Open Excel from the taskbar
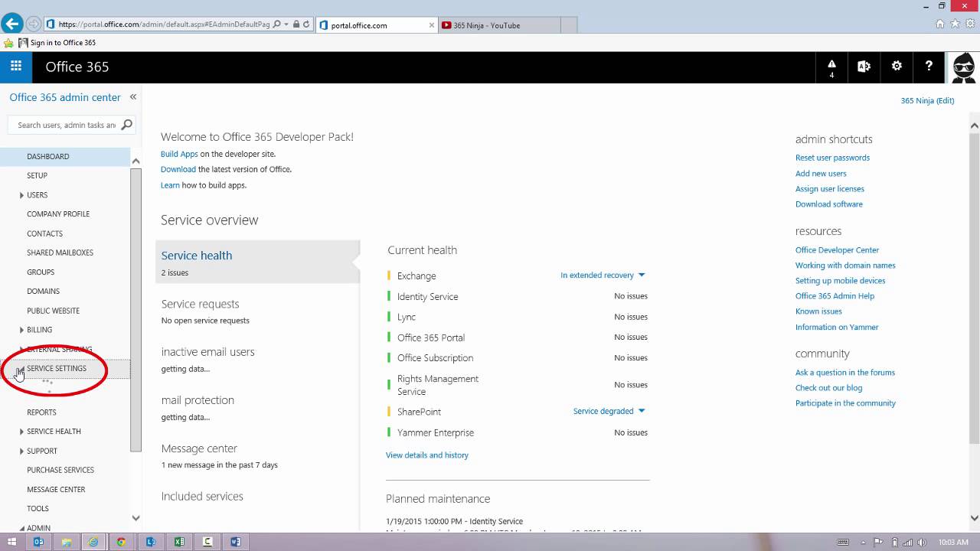 point(179,542)
